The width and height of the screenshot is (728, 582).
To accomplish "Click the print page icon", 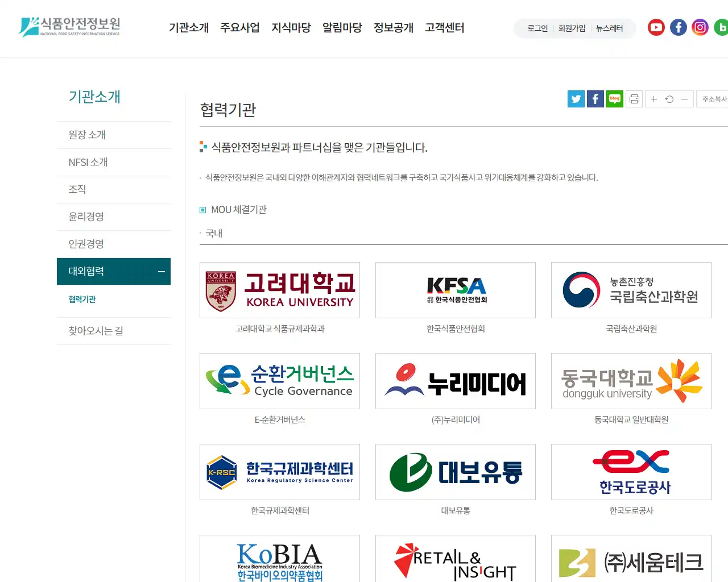I will coord(634,99).
